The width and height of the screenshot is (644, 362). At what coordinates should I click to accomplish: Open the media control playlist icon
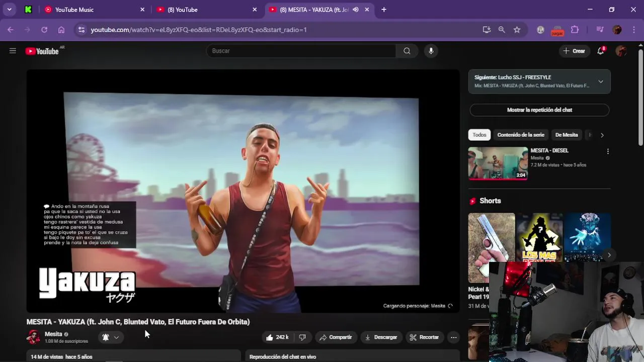pyautogui.click(x=600, y=30)
